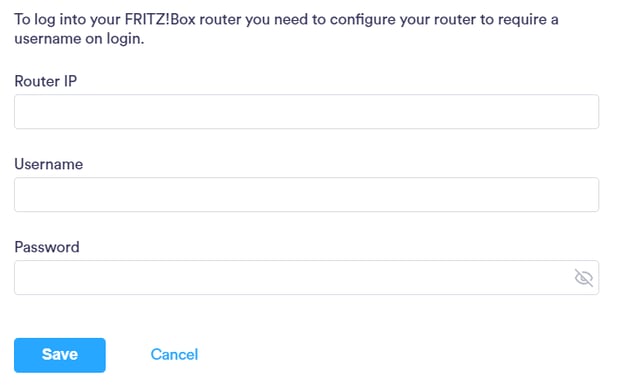Click the blue Cancel text link
The image size is (622, 385).
[174, 354]
